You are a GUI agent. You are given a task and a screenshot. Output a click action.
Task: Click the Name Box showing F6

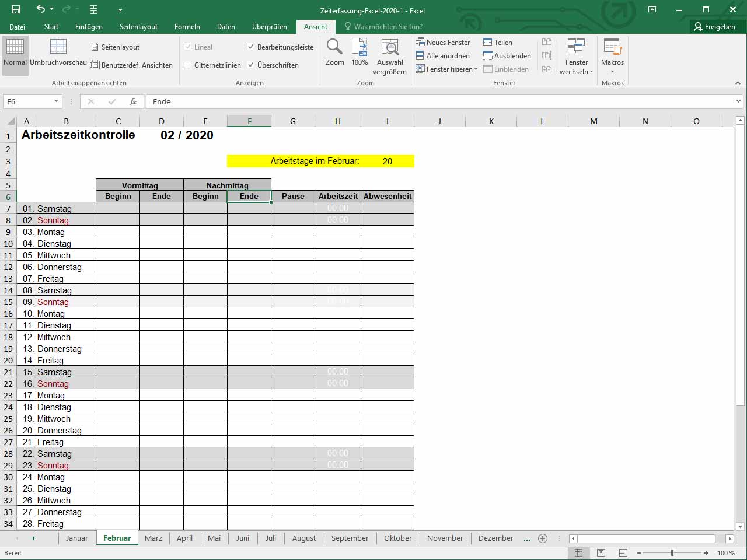pyautogui.click(x=29, y=101)
